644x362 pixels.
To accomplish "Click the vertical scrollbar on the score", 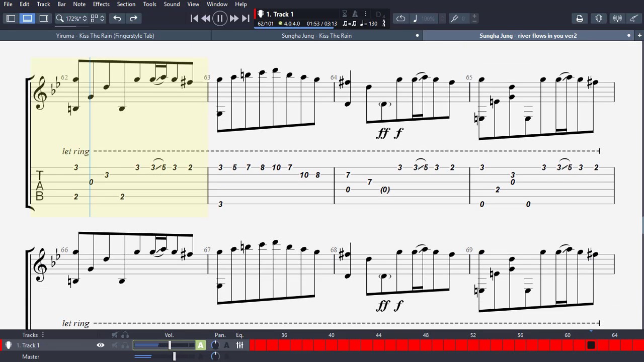I will (x=642, y=225).
